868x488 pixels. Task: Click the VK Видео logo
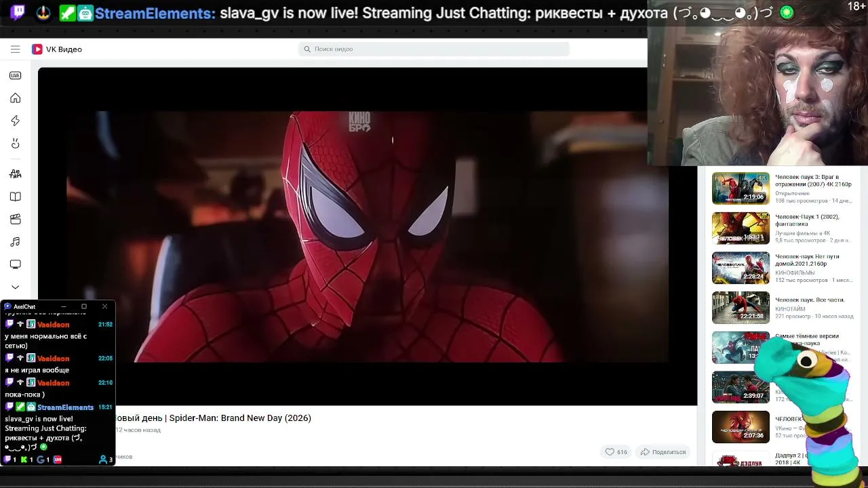pyautogui.click(x=57, y=49)
